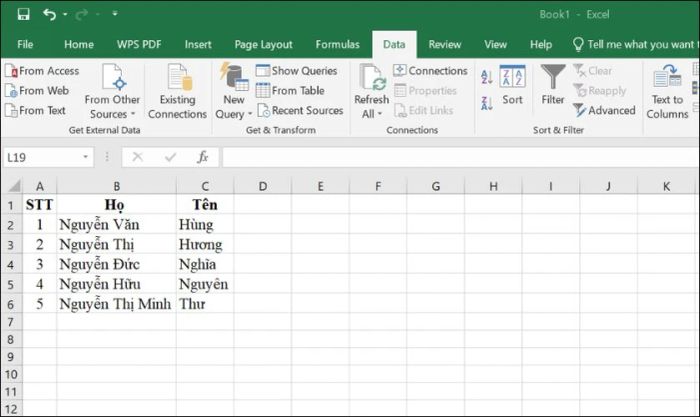Click the Name Box showing L19
The height and width of the screenshot is (417, 700).
[x=42, y=157]
